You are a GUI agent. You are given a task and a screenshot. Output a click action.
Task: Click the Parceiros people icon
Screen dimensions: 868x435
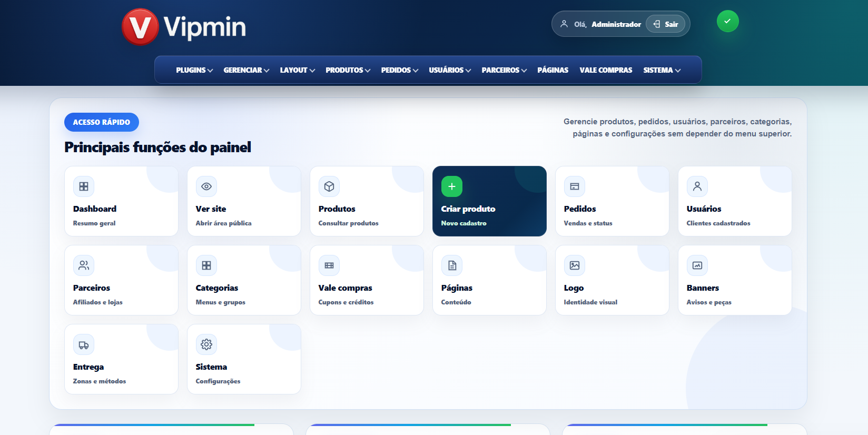point(84,265)
